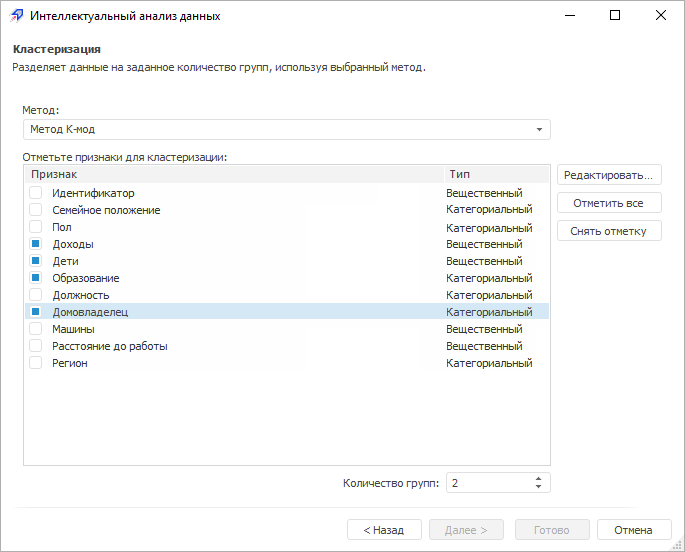Tick the Пол feature checkbox
The image size is (685, 552).
click(35, 227)
